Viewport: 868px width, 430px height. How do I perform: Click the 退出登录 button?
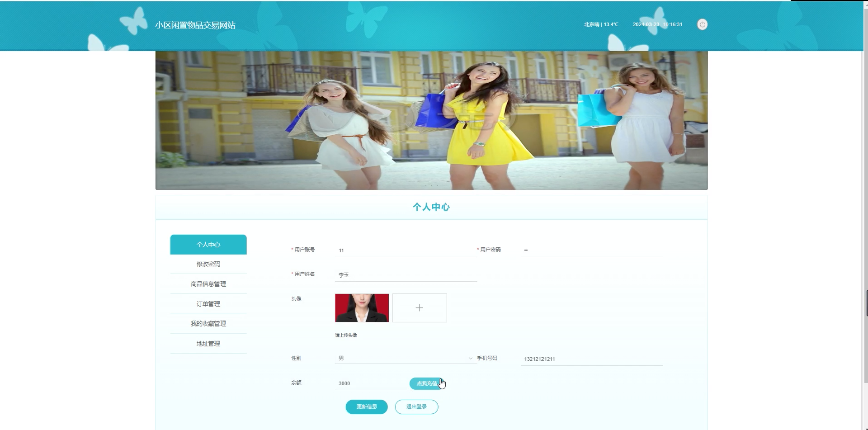pyautogui.click(x=416, y=406)
